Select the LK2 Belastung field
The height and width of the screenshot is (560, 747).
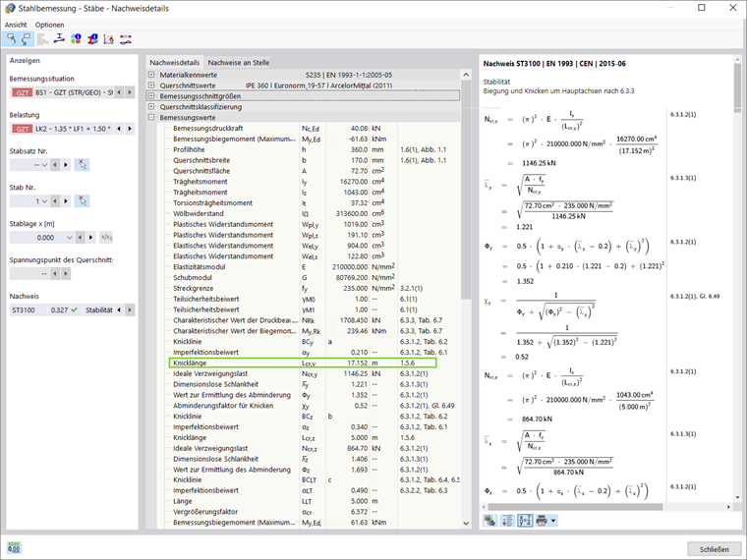click(62, 129)
